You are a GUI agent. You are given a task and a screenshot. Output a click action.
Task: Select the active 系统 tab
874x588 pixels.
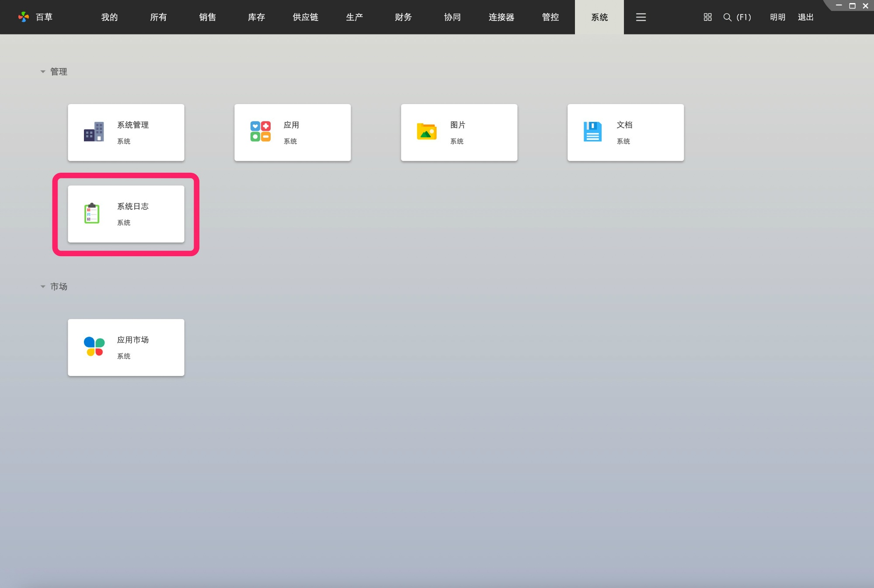pos(599,17)
